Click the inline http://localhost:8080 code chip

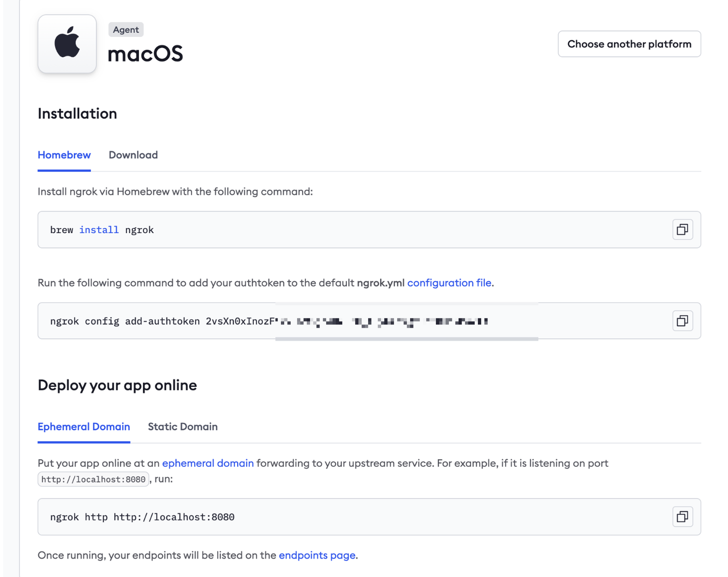pos(94,479)
